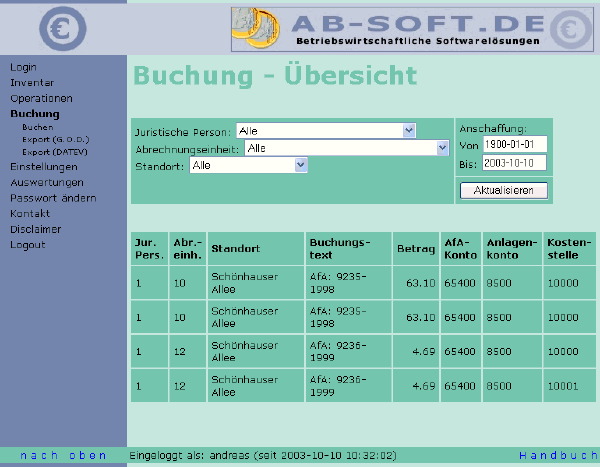Viewport: 600px width, 467px height.
Task: Go to Auswertungen in the sidebar
Action: 47,183
